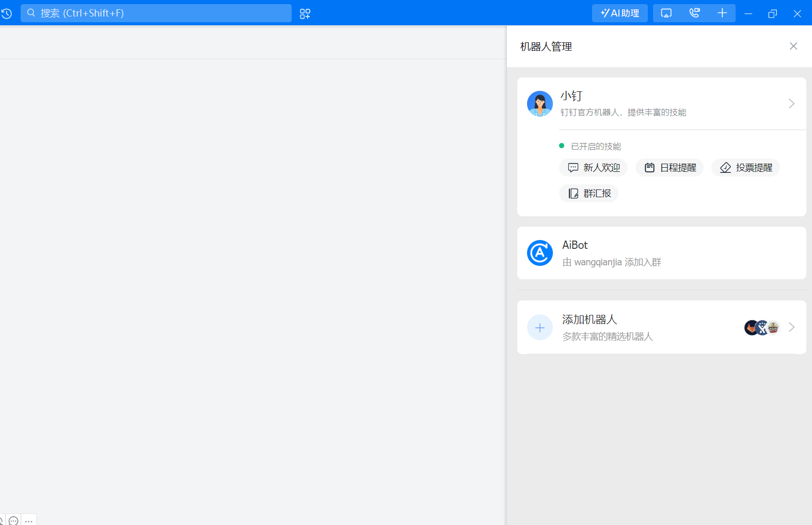Restore down the DingTalk window
This screenshot has height=525, width=812.
click(773, 13)
